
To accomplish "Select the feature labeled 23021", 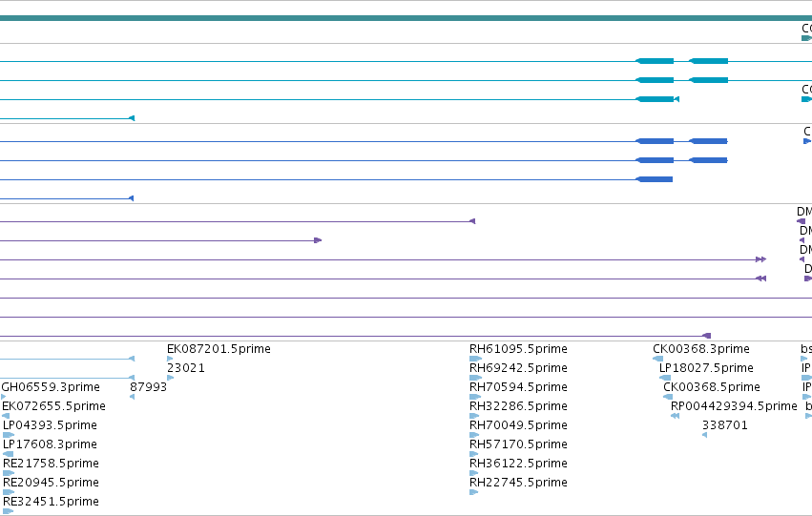I will [186, 368].
